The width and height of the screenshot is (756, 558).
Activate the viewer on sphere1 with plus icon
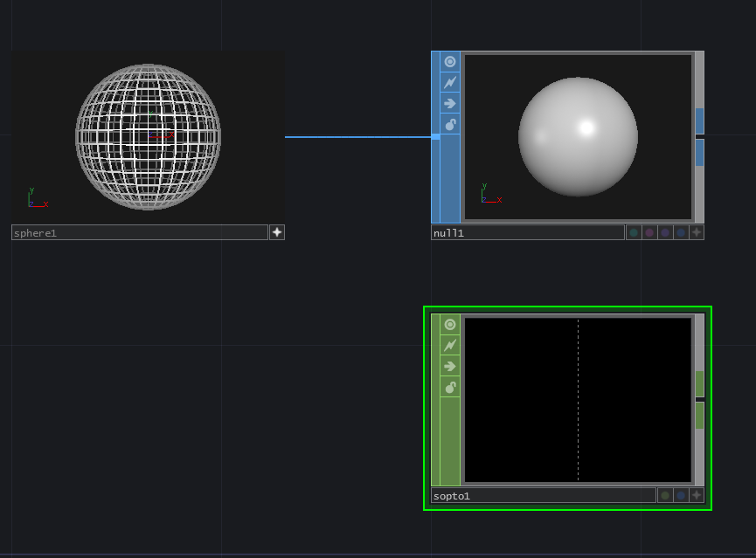pos(277,232)
